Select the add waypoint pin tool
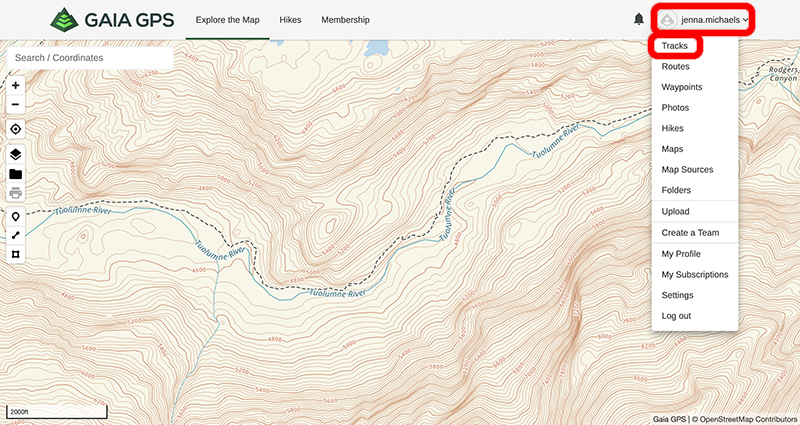Image resolution: width=800 pixels, height=425 pixels. [x=15, y=217]
